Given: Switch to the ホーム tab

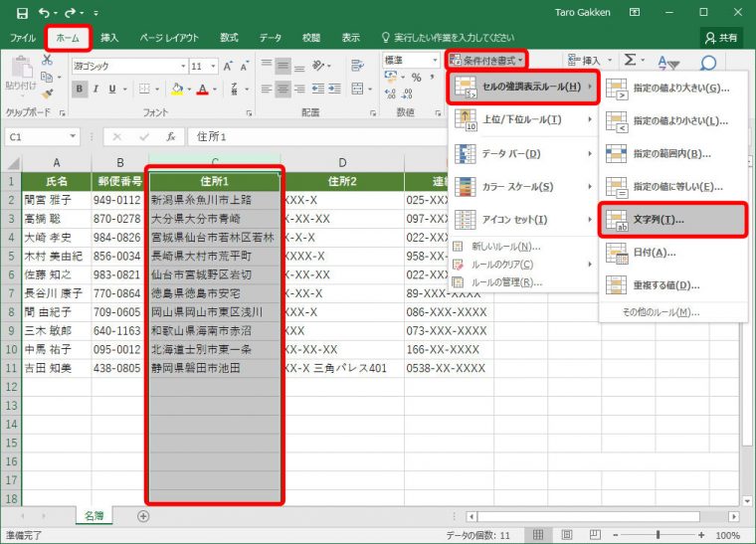Looking at the screenshot, I should [x=68, y=38].
